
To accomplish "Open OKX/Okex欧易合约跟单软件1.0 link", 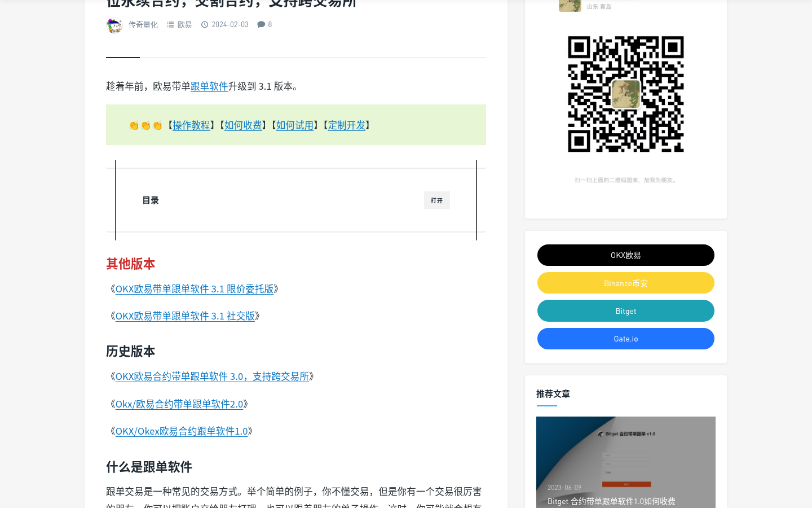I will coord(182,431).
